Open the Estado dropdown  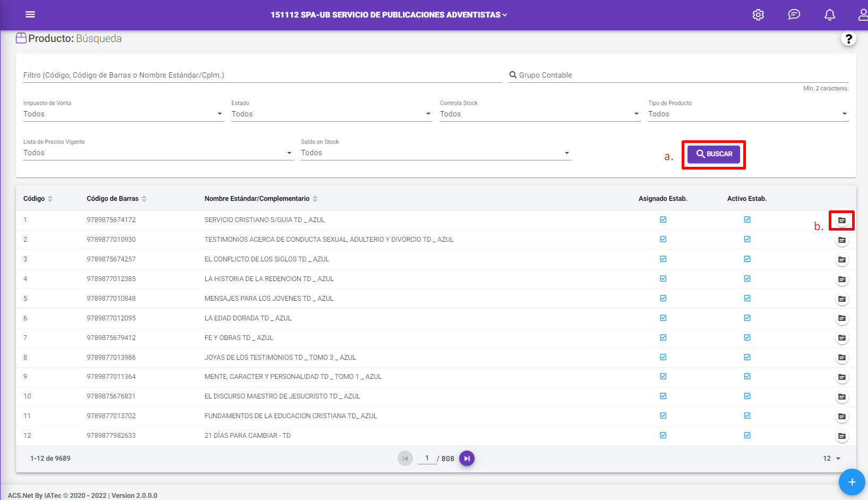(332, 114)
